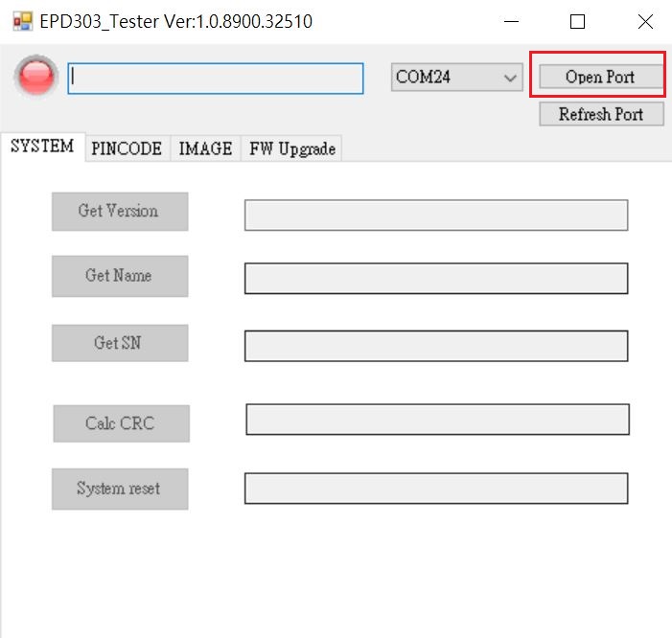Click the Get SN result text box
672x638 pixels.
(x=435, y=346)
